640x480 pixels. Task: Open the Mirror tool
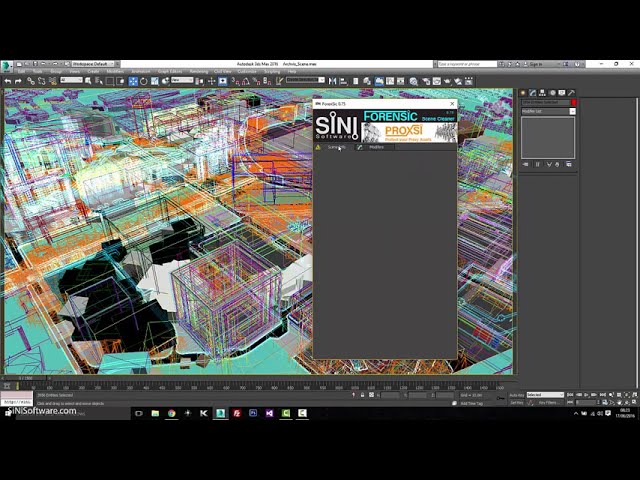[x=333, y=81]
